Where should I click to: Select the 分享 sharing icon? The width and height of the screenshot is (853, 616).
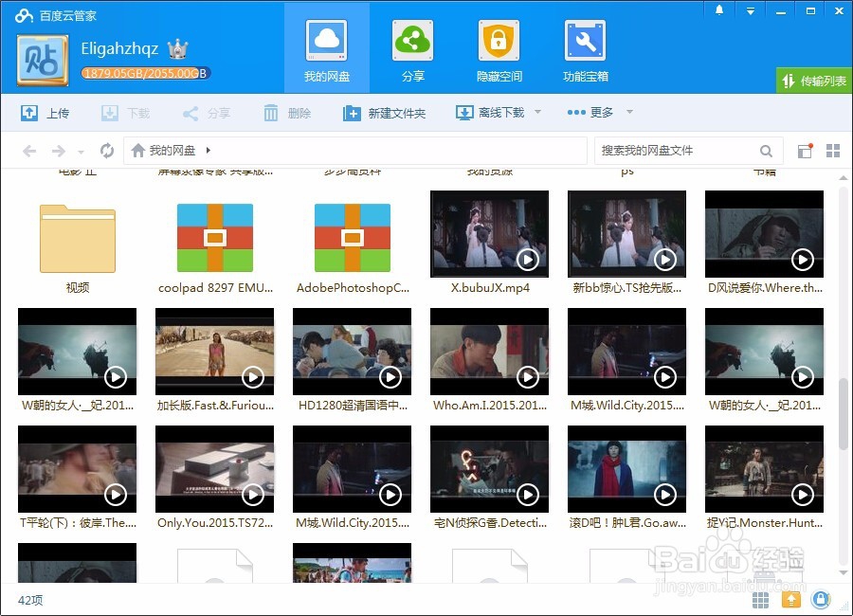412,47
